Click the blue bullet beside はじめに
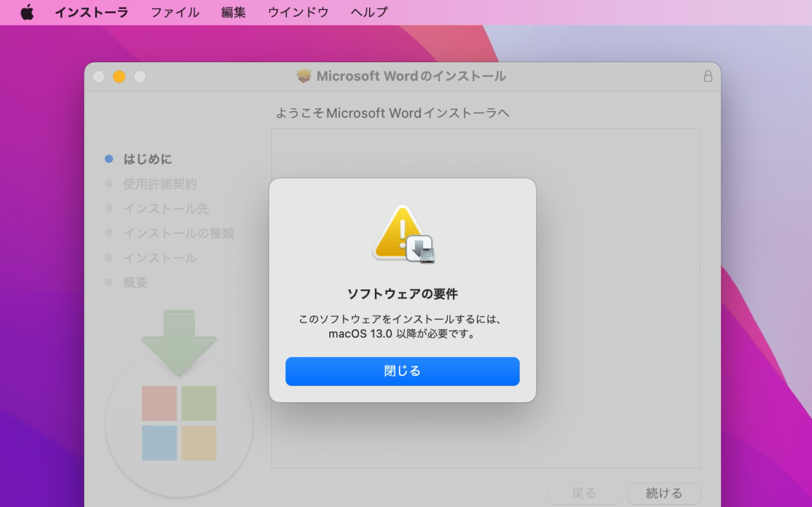The image size is (812, 507). [x=109, y=159]
